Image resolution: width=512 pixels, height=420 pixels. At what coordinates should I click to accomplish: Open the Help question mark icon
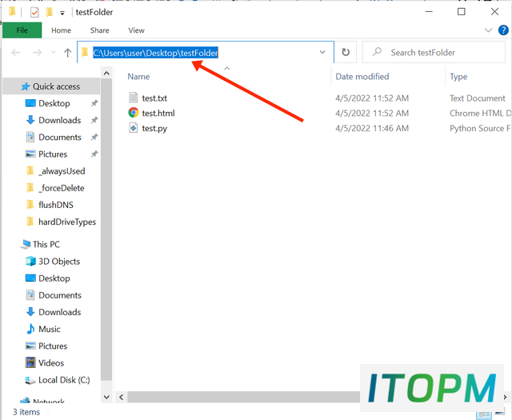coord(503,30)
